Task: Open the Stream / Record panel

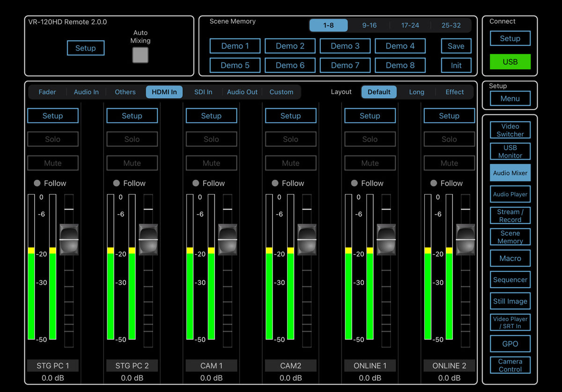Action: 510,216
